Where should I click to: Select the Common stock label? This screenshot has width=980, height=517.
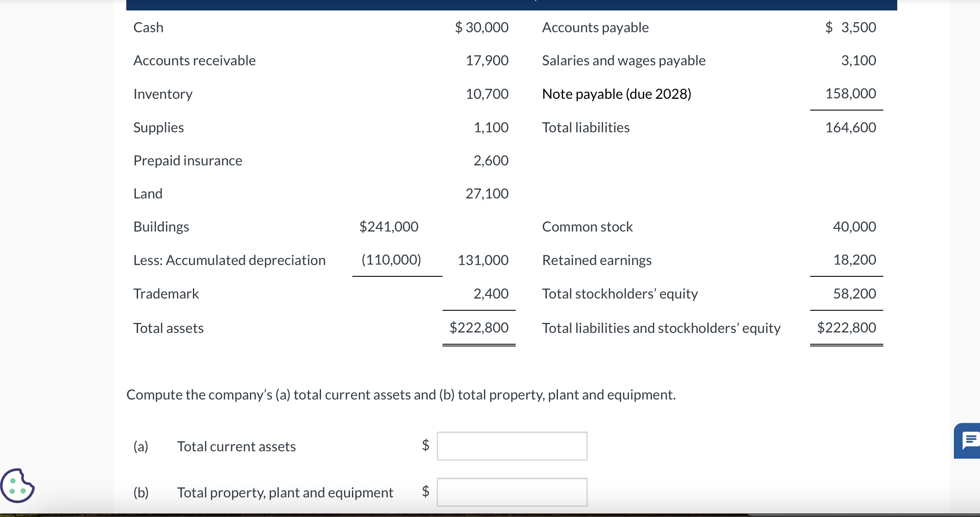(587, 226)
